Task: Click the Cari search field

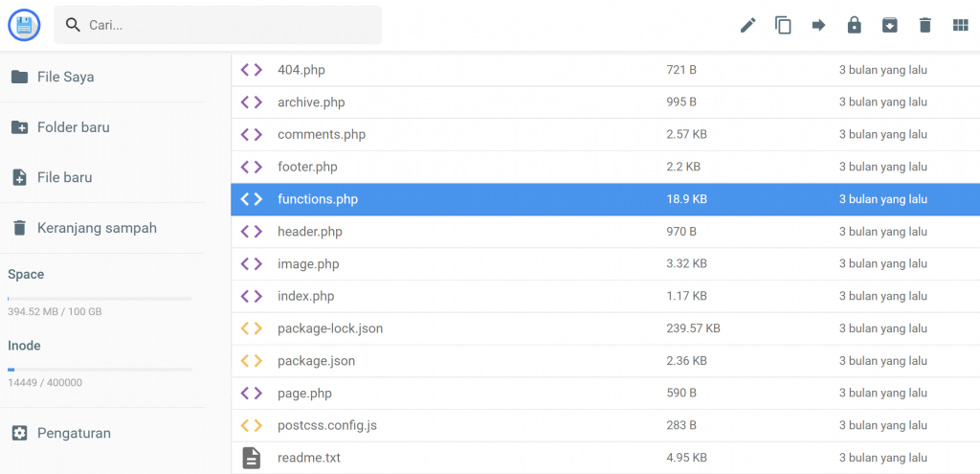Action: [217, 25]
